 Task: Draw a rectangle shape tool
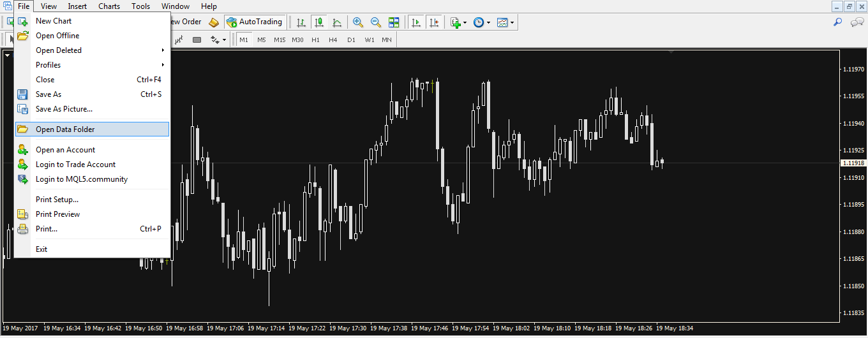click(197, 40)
